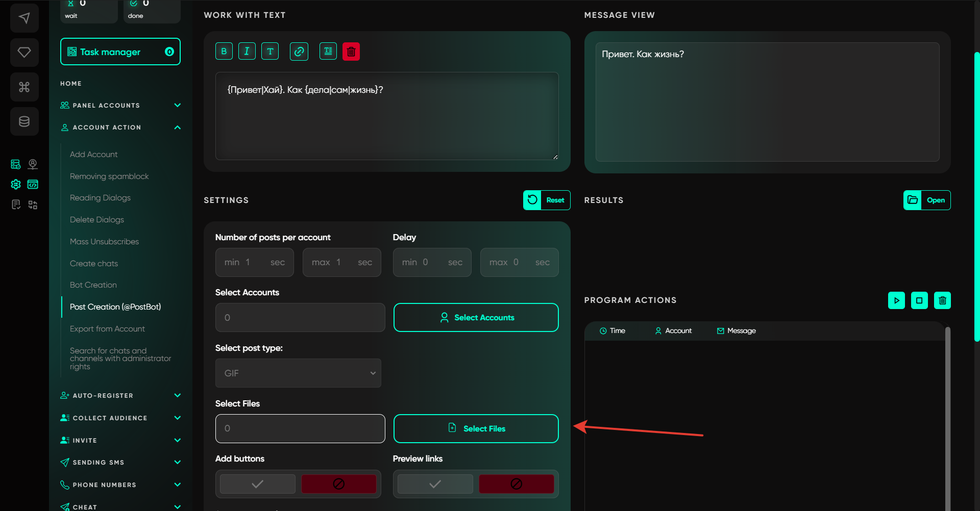
Task: Disable Add buttons with the red prohibit toggle
Action: point(338,484)
